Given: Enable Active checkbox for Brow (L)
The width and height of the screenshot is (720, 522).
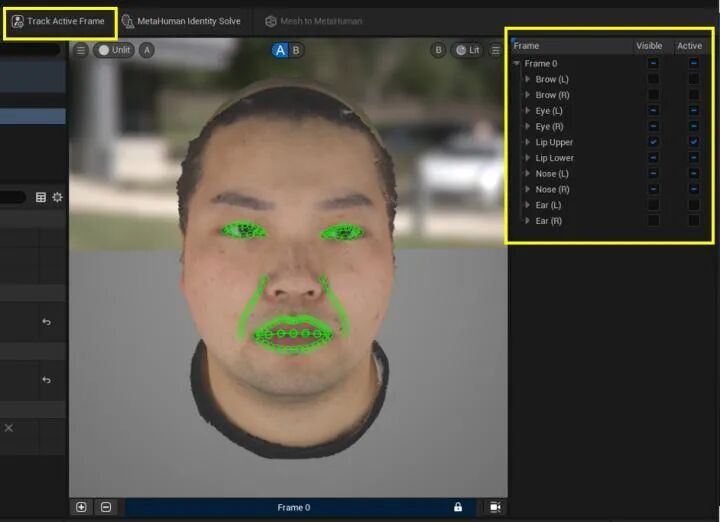Looking at the screenshot, I should (x=693, y=79).
